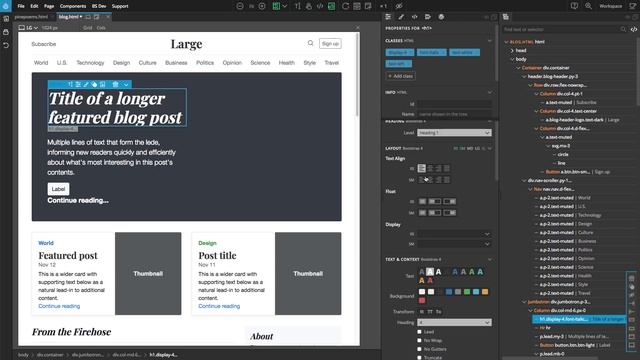This screenshot has height=360, width=640.
Task: Open the Support menu
Action: pos(120,6)
